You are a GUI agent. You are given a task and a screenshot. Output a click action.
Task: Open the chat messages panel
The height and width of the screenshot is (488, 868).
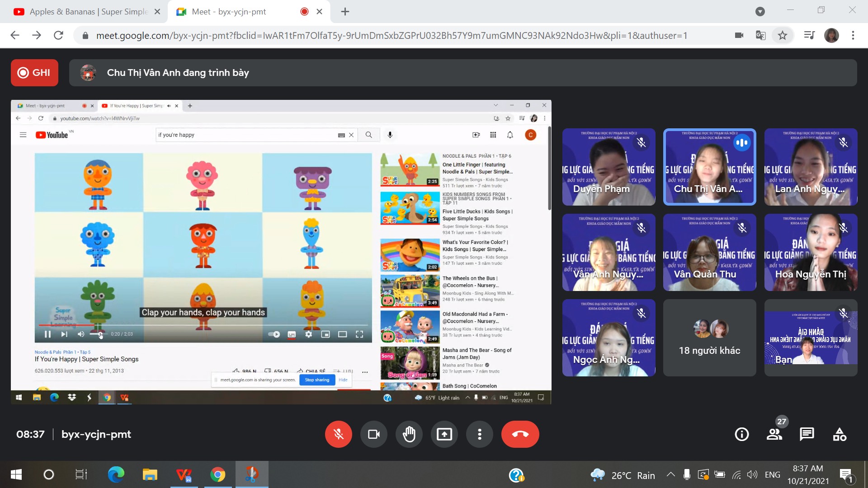tap(807, 434)
